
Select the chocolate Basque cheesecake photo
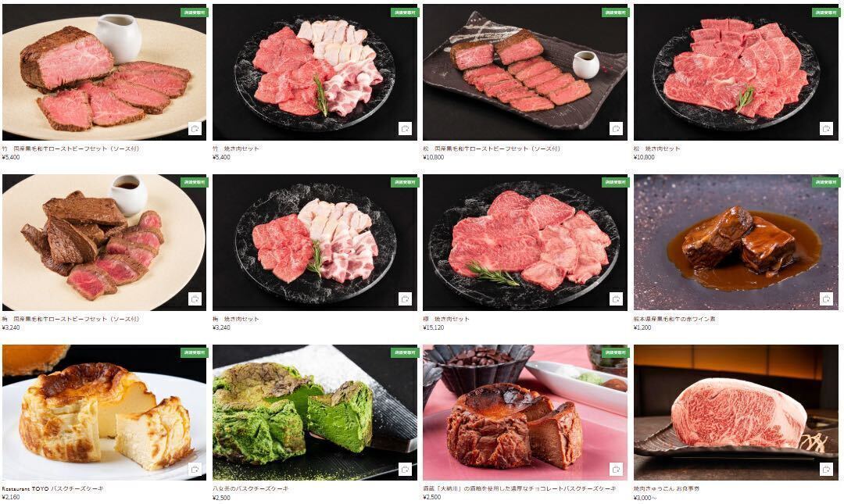pyautogui.click(x=525, y=413)
